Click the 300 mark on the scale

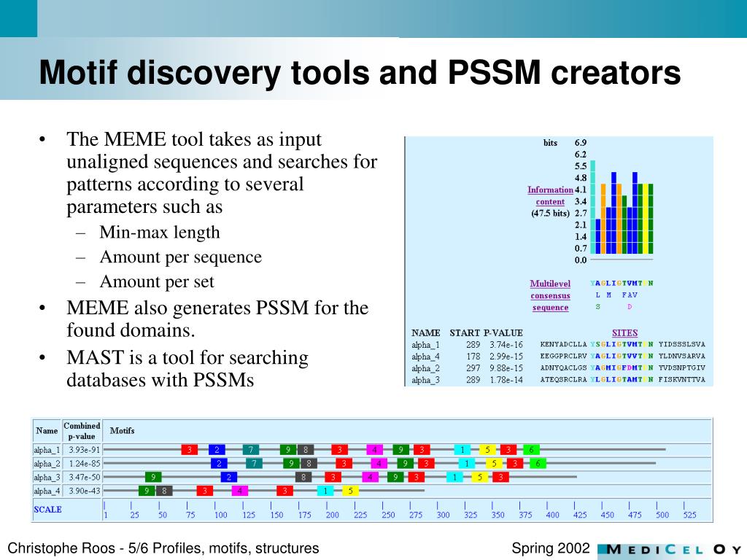coord(443,515)
